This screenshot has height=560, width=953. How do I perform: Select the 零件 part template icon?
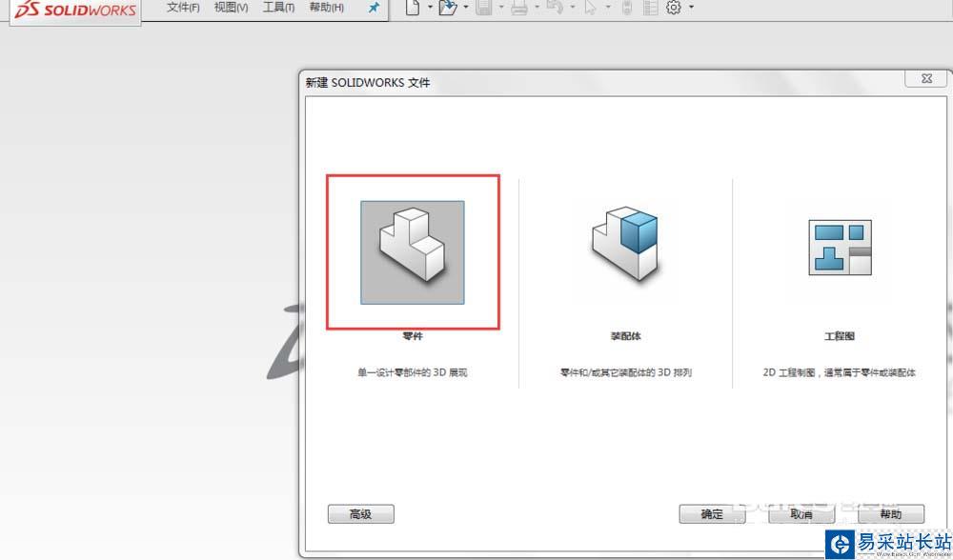(x=413, y=252)
